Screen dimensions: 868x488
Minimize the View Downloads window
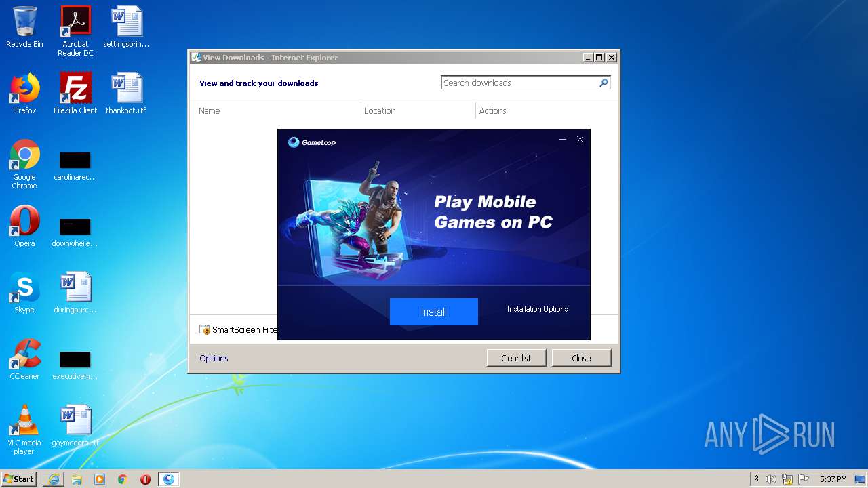pyautogui.click(x=588, y=58)
